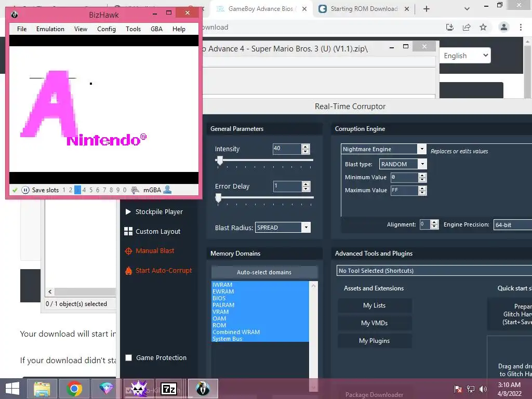
Task: Click the Error Delay slider handle
Action: (219, 198)
